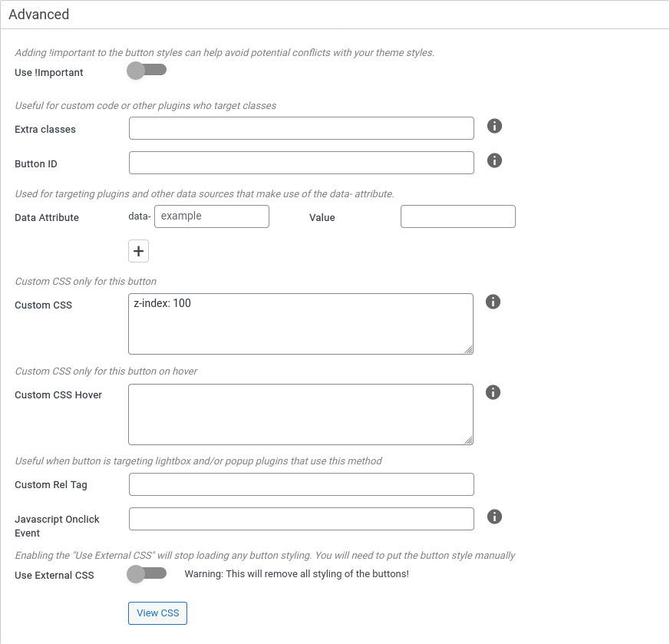Screen dimensions: 670x644
Task: Click info icon beside Button ID field
Action: [494, 160]
